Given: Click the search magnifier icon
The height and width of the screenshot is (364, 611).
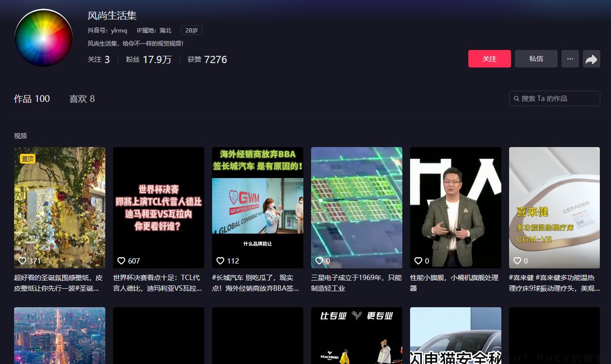Looking at the screenshot, I should (x=516, y=99).
